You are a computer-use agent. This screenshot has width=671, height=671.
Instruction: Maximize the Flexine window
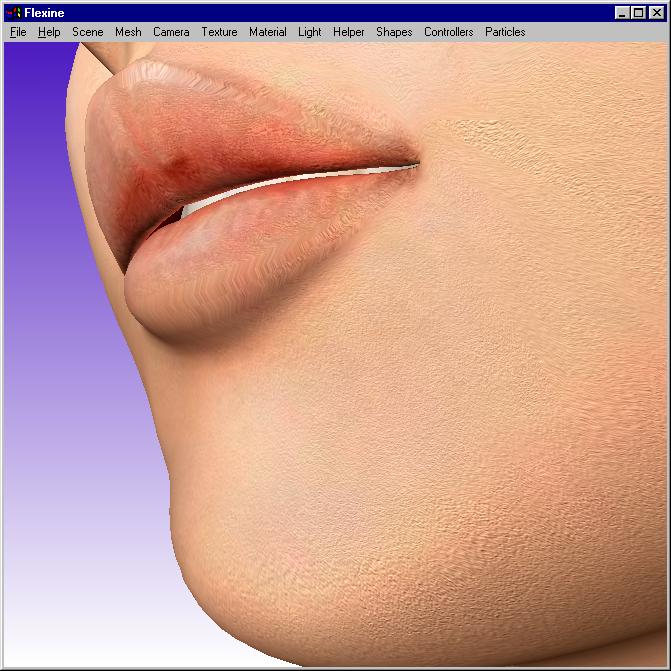pyautogui.click(x=638, y=13)
